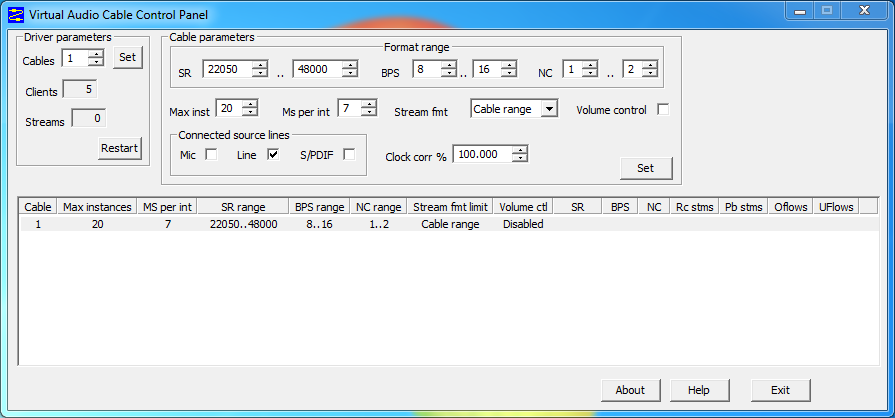The image size is (895, 418).
Task: Click BPS range column header
Action: click(x=319, y=207)
